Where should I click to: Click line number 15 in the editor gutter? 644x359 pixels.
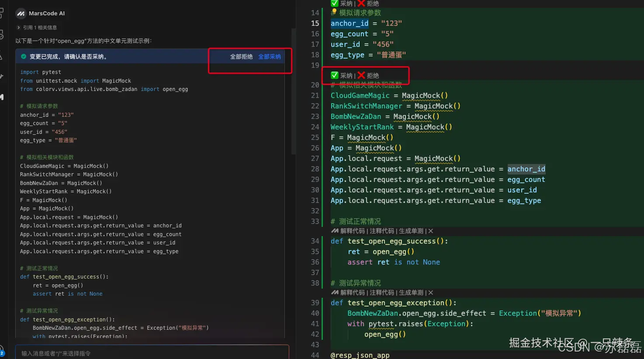tap(315, 23)
